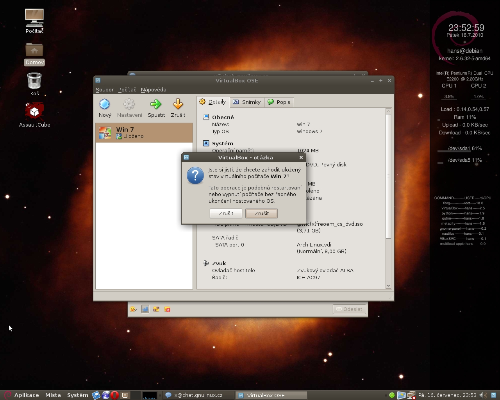Click the smiley icon in chat toolbar
This screenshot has height=400, width=500.
(x=134, y=310)
